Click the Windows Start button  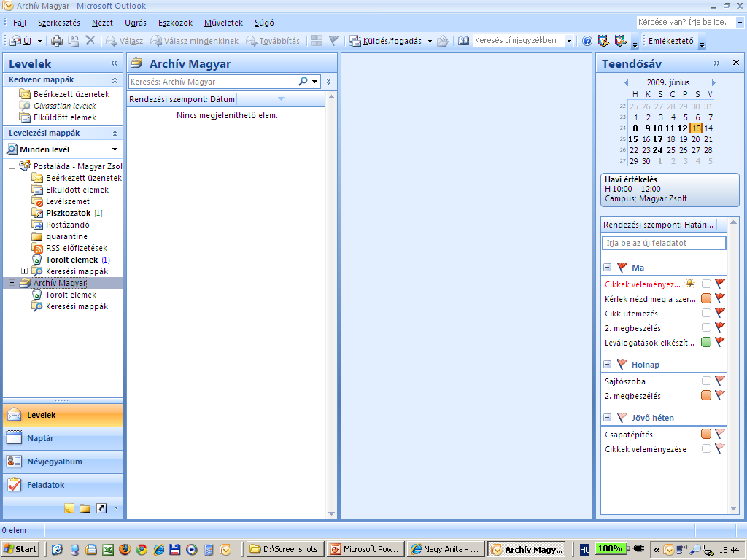click(x=21, y=549)
